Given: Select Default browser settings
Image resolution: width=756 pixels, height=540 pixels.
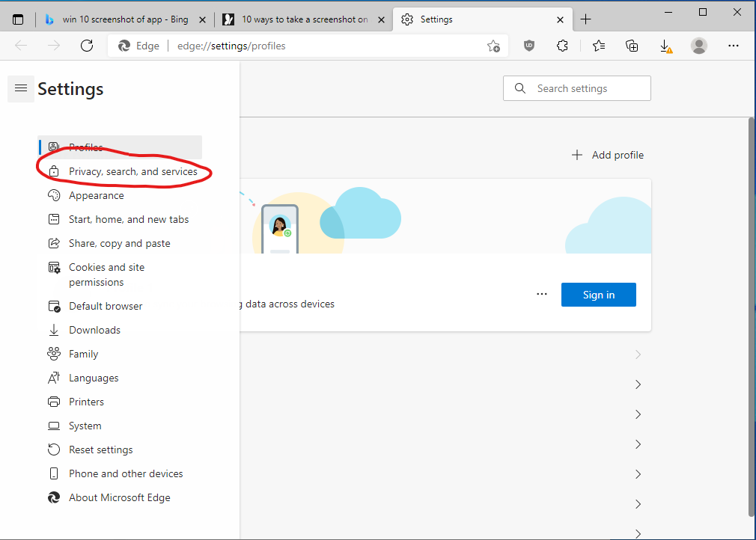Looking at the screenshot, I should [120, 306].
